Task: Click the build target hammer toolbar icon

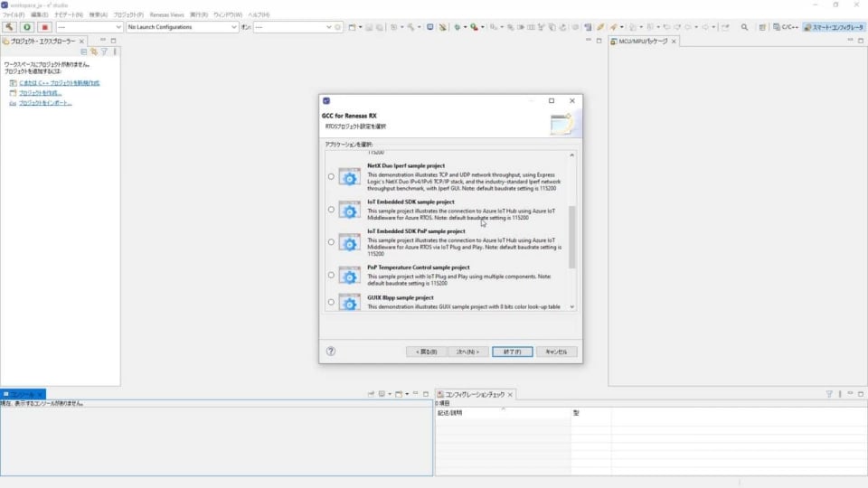Action: click(x=410, y=27)
